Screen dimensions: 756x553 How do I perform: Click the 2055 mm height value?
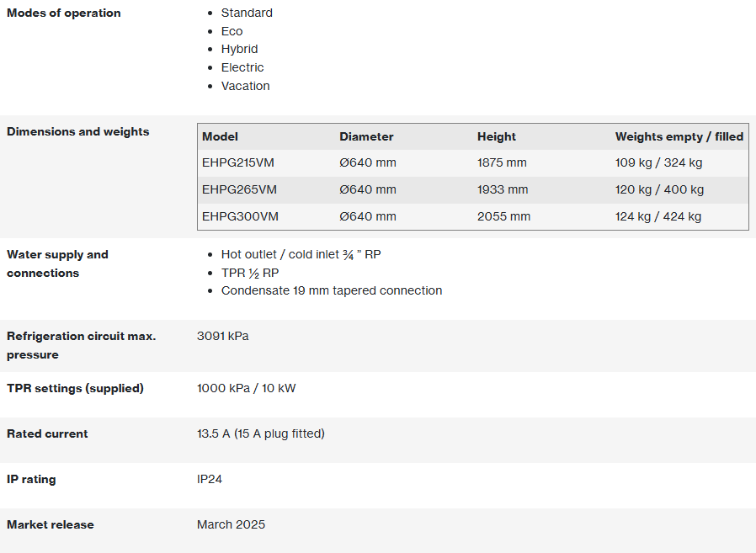tap(503, 217)
